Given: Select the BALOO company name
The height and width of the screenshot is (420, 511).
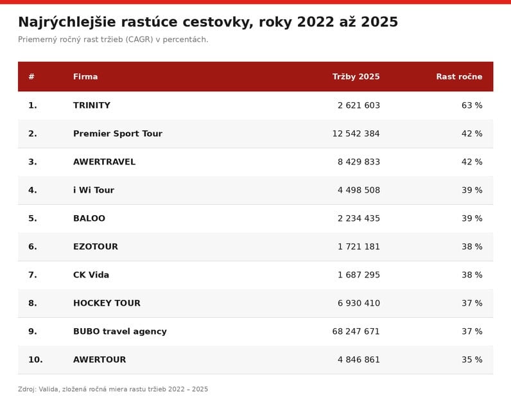Looking at the screenshot, I should (89, 218).
